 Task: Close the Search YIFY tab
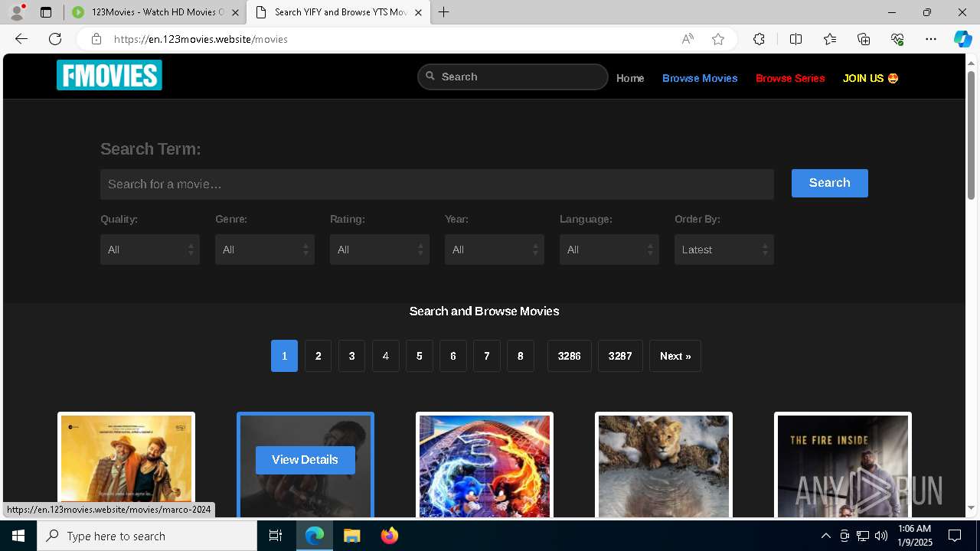pos(418,12)
